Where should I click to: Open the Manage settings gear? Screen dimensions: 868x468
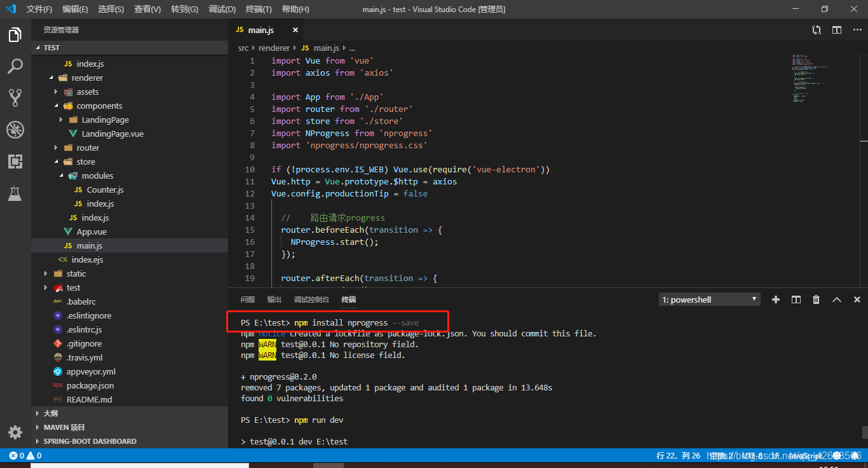coord(15,432)
